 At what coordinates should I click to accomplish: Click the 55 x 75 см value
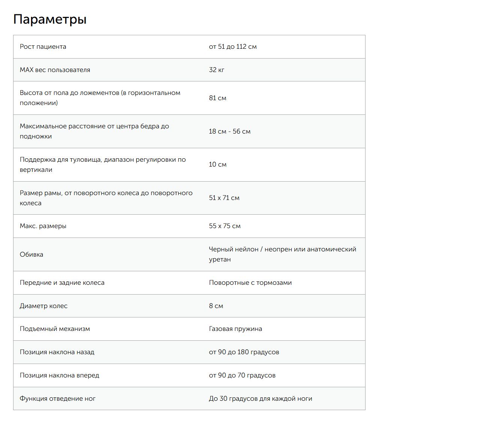coord(225,226)
